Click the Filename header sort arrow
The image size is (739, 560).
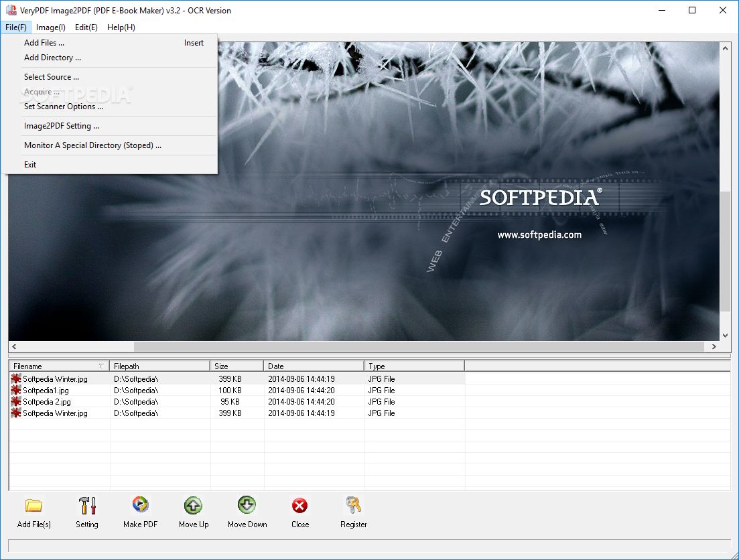(101, 366)
